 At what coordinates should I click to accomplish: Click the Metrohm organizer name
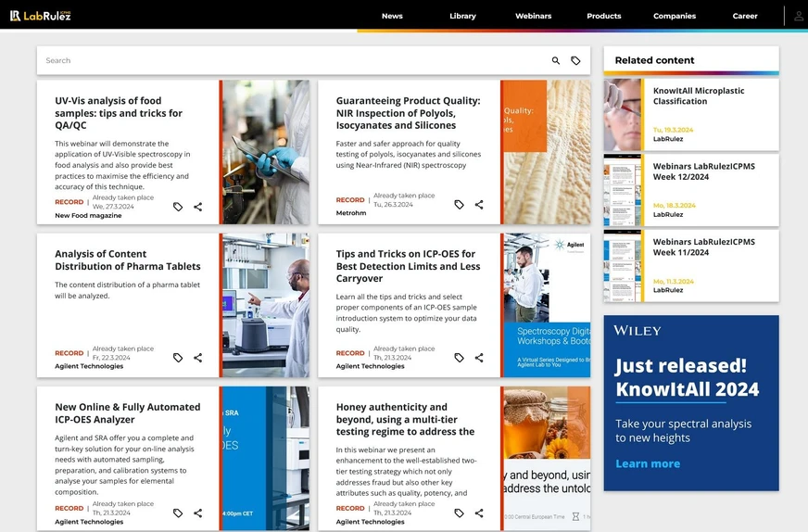pyautogui.click(x=351, y=213)
